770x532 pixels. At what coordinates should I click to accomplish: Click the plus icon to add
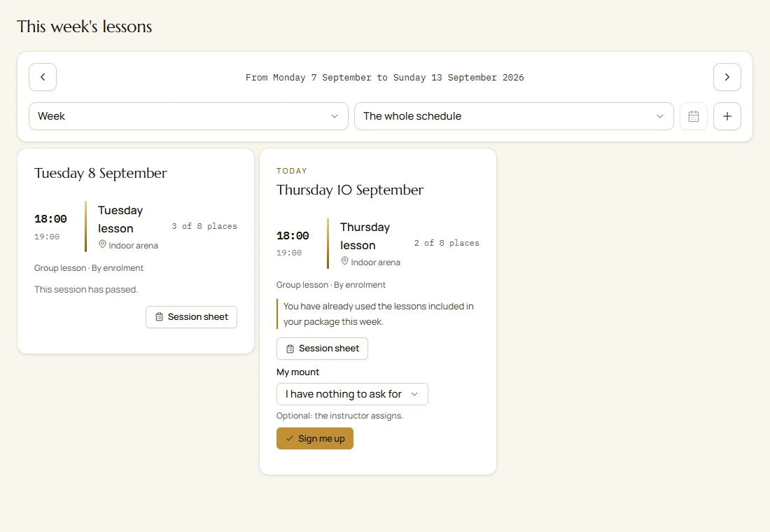(727, 116)
